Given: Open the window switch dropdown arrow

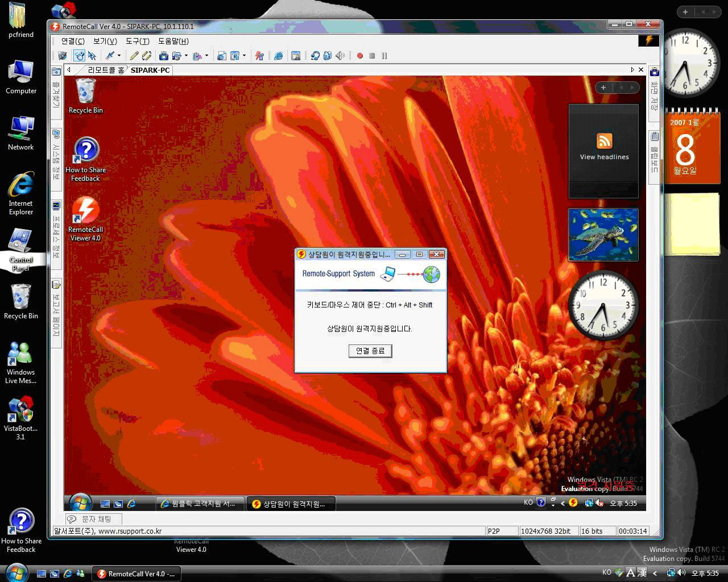Looking at the screenshot, I should pyautogui.click(x=244, y=56).
